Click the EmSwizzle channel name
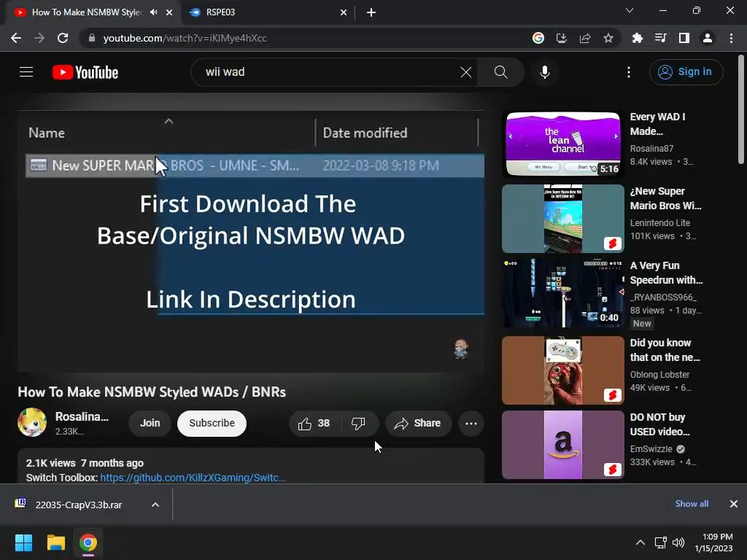The image size is (747, 560). pos(651,448)
